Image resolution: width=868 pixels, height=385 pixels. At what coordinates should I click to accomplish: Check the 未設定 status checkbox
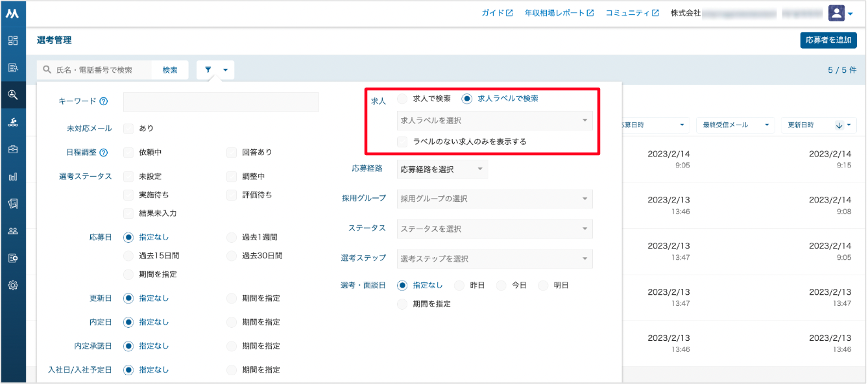coord(128,177)
